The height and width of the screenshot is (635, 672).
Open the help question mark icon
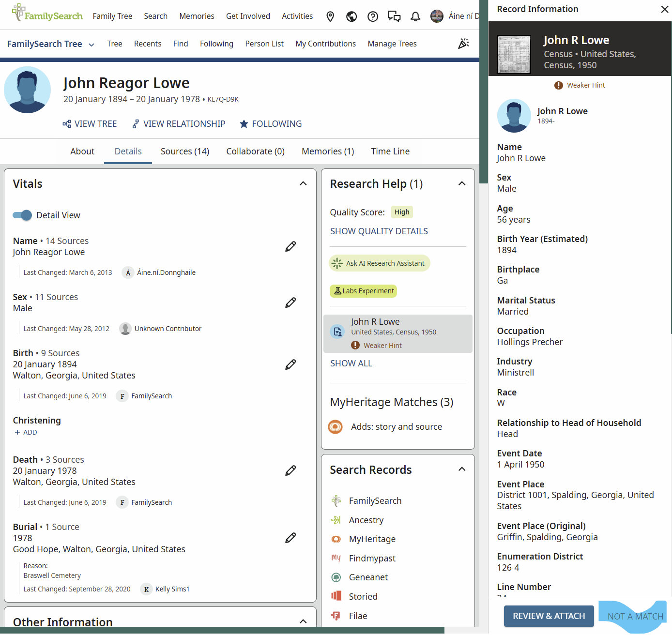pos(373,16)
